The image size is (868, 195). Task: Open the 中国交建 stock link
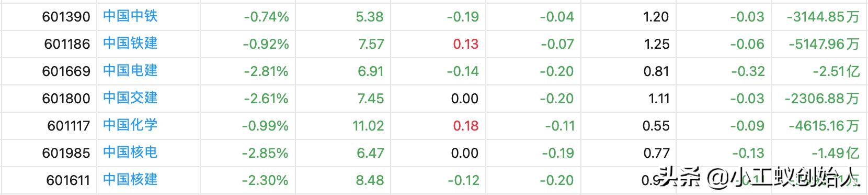coord(130,98)
